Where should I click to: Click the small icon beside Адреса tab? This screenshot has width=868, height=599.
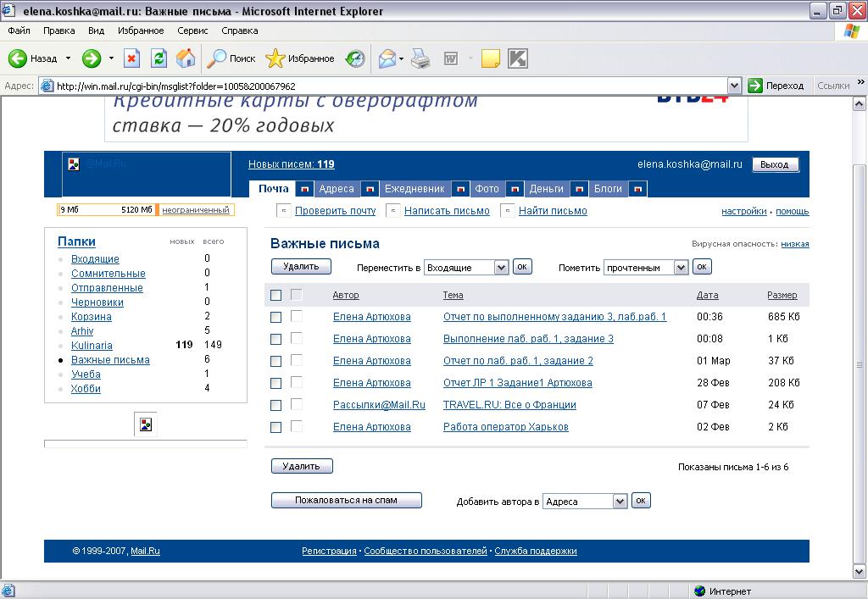(370, 189)
